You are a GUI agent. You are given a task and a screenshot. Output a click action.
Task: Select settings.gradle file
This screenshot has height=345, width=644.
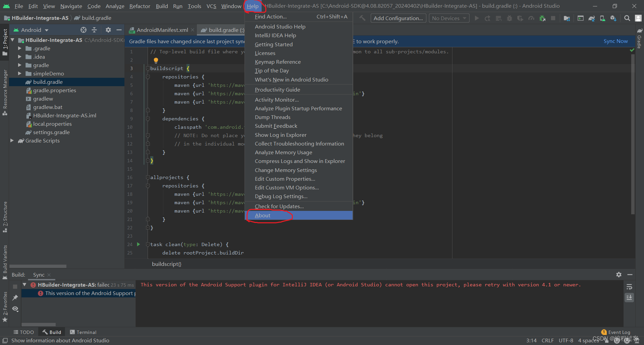[x=51, y=132]
